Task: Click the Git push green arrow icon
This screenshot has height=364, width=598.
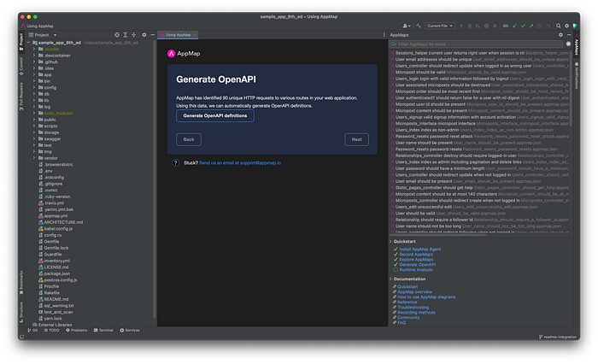Action: tap(531, 26)
